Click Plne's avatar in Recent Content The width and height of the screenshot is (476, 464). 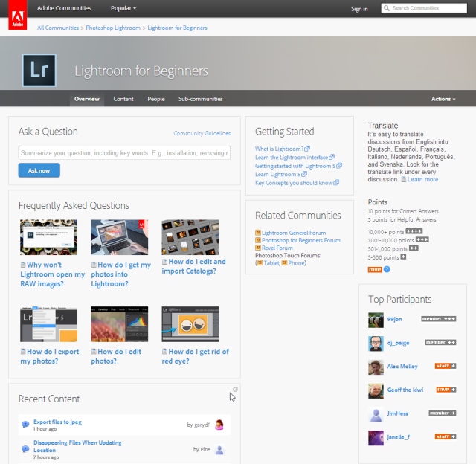[219, 450]
